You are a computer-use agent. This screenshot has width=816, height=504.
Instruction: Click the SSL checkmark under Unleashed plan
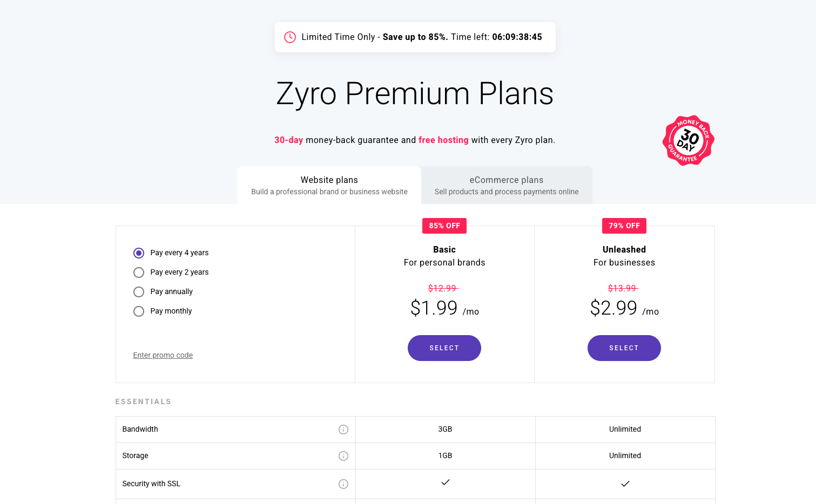pyautogui.click(x=625, y=484)
